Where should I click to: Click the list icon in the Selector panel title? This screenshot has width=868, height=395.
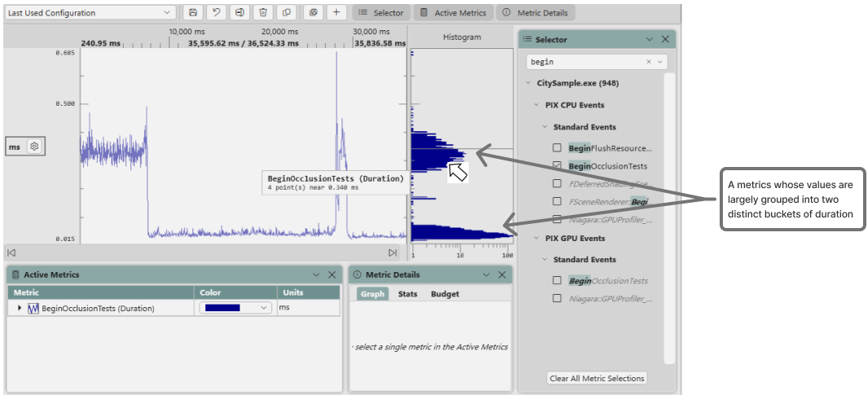[527, 39]
